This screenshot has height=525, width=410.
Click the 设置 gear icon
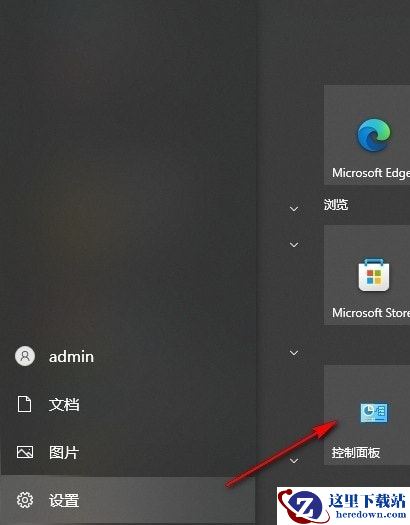25,500
